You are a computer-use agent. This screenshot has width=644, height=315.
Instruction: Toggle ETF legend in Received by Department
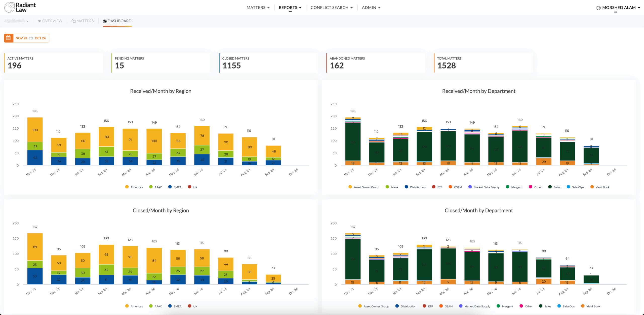pos(437,187)
